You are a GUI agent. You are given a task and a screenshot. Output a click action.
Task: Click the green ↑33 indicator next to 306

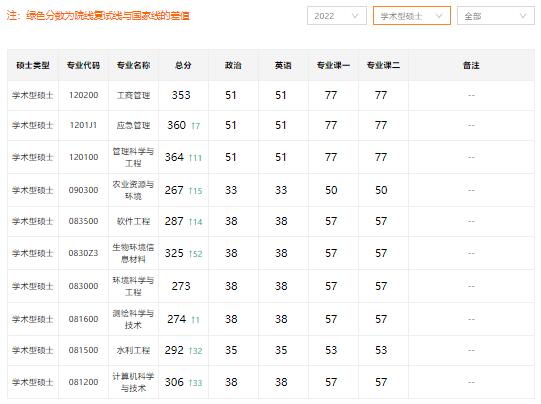196,383
